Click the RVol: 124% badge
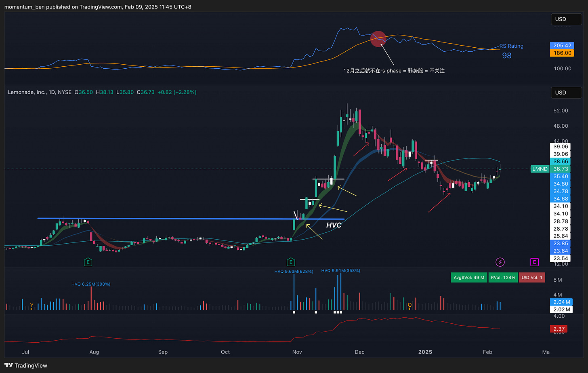Screen dimensions: 588x373 (x=503, y=278)
